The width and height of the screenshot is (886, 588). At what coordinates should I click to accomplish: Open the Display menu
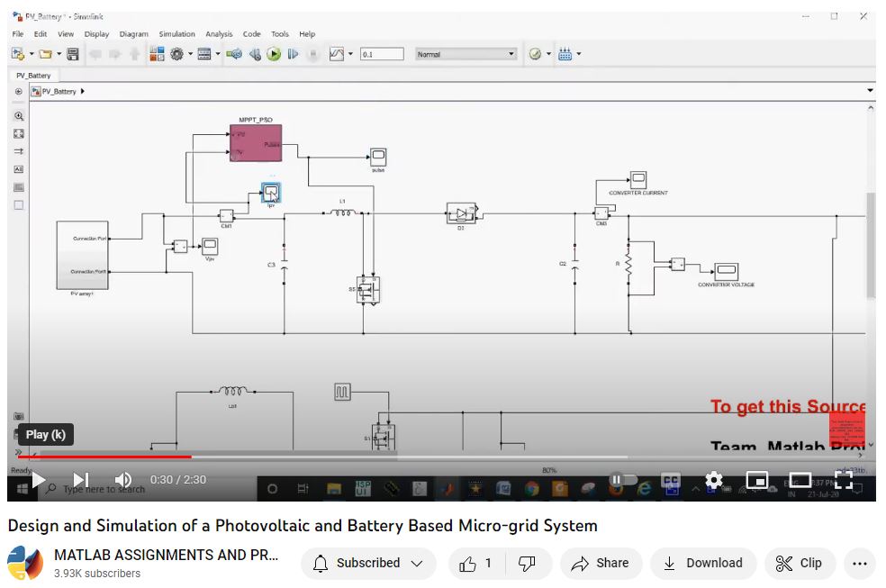pos(96,34)
